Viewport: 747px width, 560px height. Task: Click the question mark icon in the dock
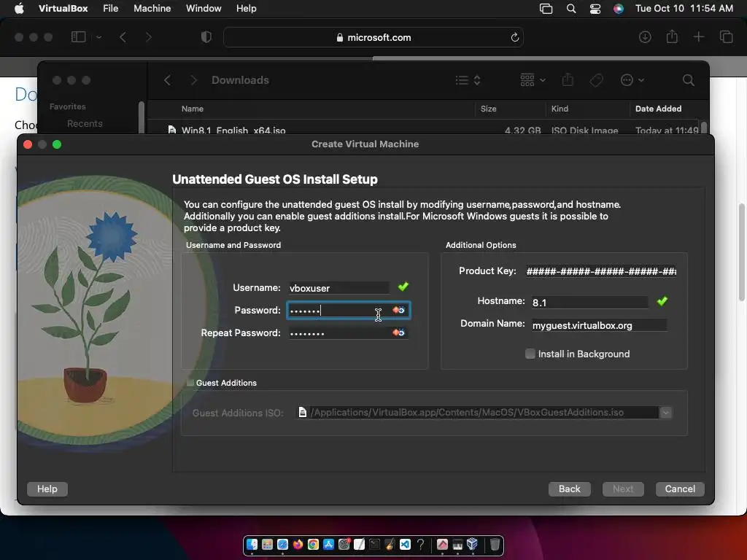point(421,544)
